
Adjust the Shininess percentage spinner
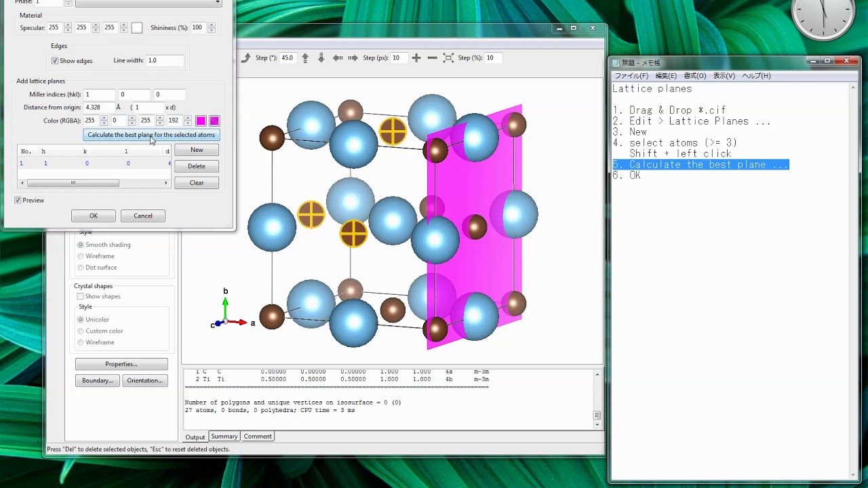click(212, 28)
